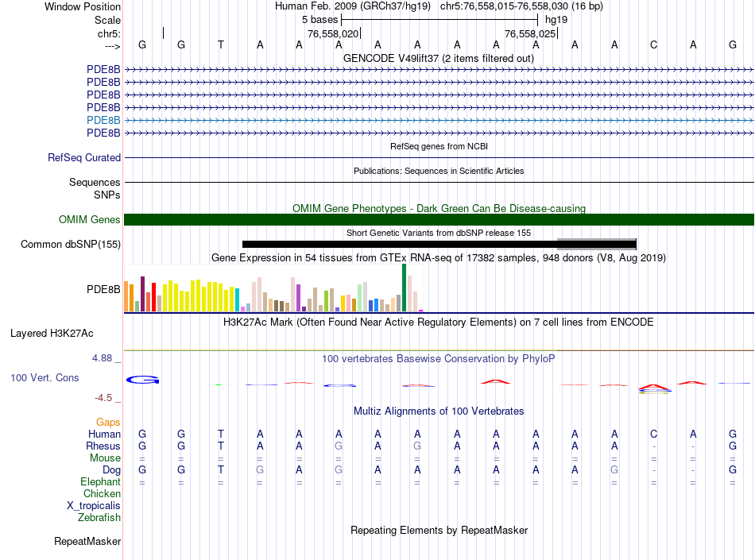This screenshot has height=560, width=755.
Task: Click the Scale label in ruler
Action: point(107,20)
